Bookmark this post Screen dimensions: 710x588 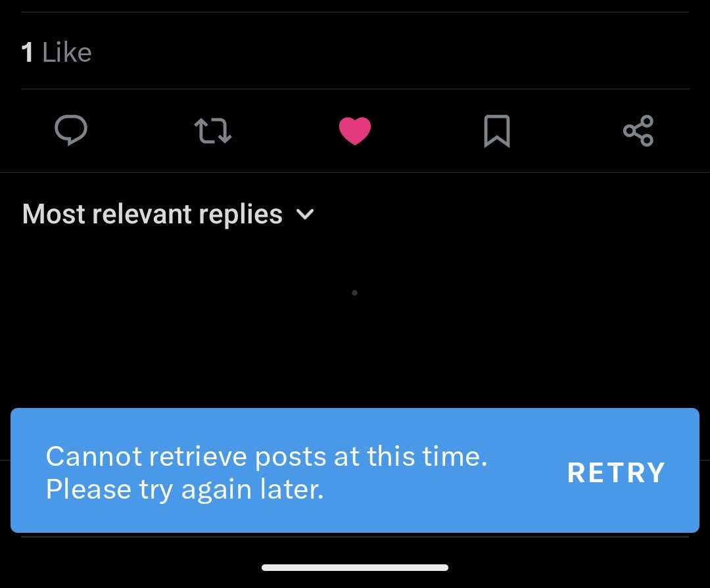pos(497,131)
